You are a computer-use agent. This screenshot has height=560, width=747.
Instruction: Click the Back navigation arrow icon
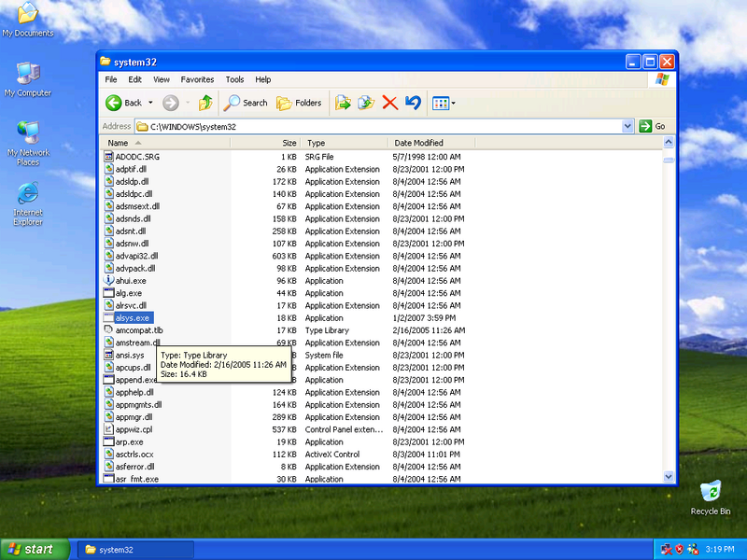pyautogui.click(x=113, y=103)
